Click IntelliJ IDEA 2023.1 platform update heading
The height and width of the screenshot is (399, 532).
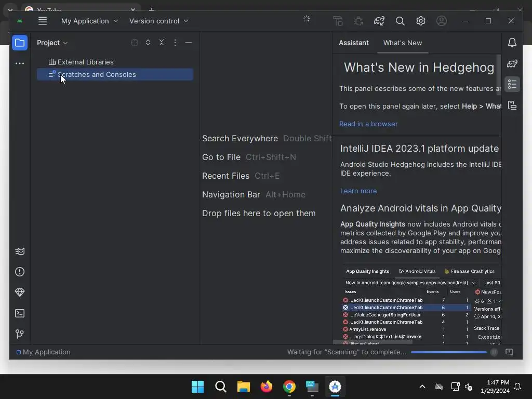click(x=419, y=148)
